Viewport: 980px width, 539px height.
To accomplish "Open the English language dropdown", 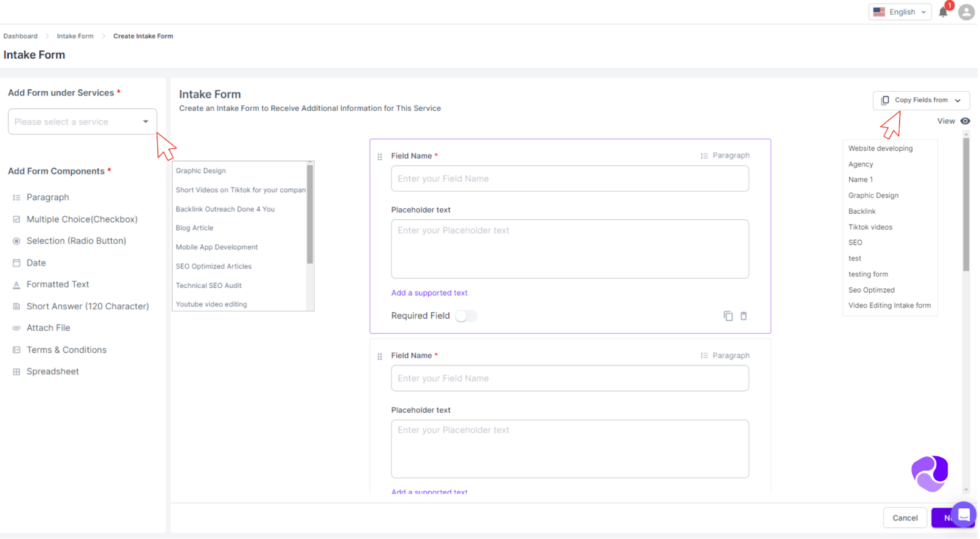I will pyautogui.click(x=900, y=12).
